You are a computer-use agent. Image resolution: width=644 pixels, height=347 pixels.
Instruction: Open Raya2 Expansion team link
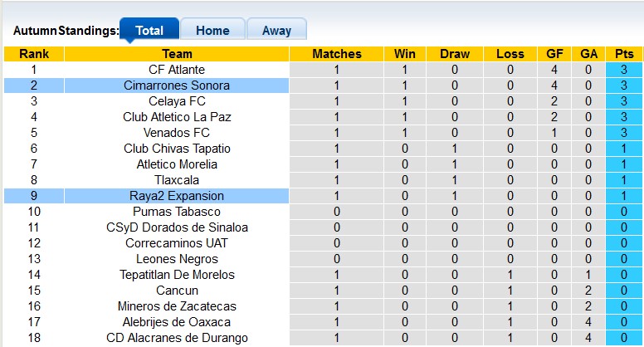coord(177,196)
